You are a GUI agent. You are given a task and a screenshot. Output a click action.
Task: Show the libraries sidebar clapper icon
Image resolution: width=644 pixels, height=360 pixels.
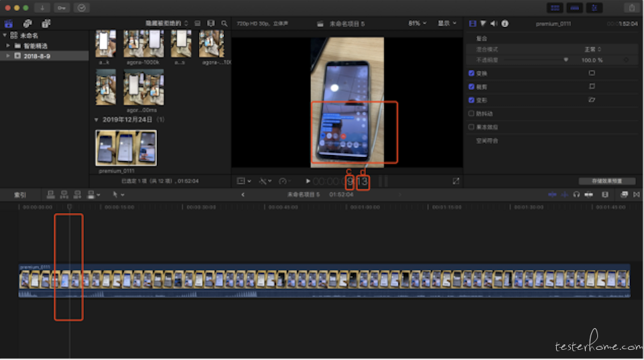(x=9, y=24)
